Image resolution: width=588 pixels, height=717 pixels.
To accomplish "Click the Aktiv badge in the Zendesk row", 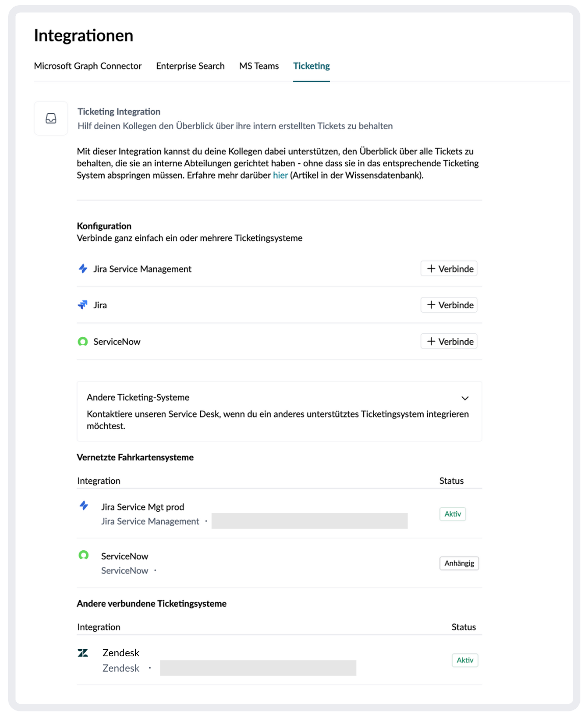I will (x=465, y=660).
